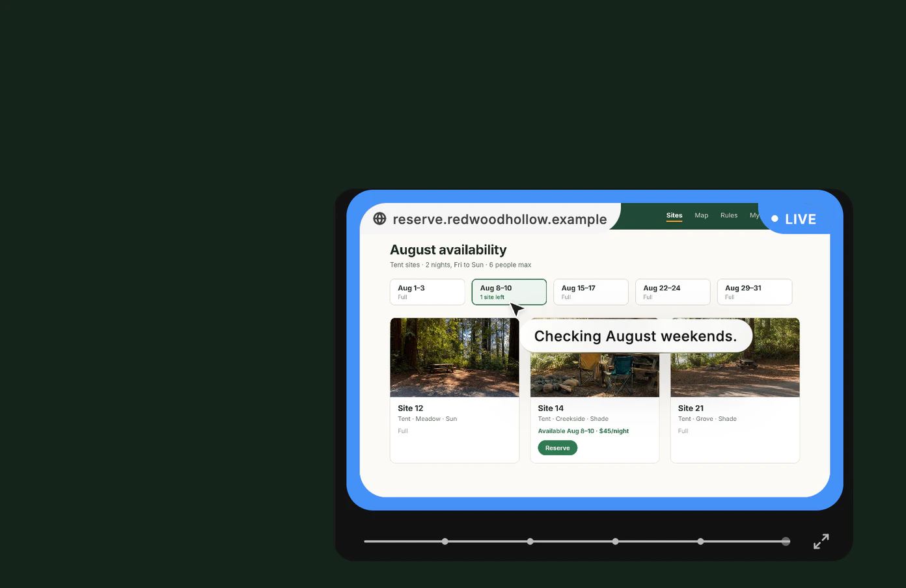Open the Site 12 photo
906x588 pixels.
coord(454,357)
